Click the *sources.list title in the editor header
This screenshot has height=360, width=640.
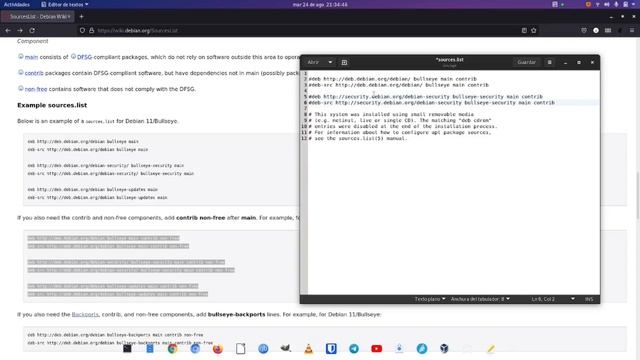coord(449,60)
